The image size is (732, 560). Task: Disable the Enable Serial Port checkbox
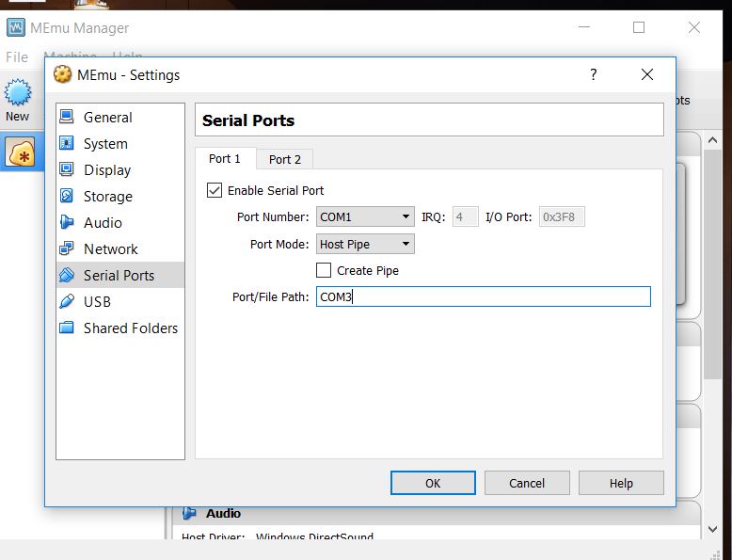click(215, 190)
